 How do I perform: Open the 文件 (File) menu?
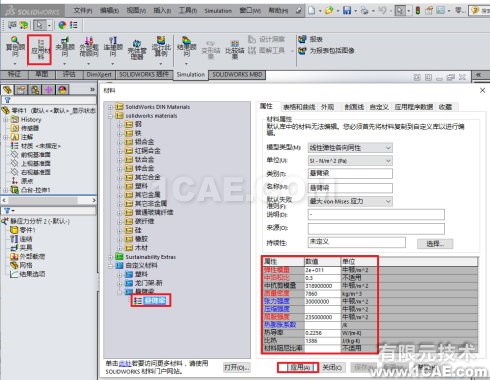coord(83,10)
